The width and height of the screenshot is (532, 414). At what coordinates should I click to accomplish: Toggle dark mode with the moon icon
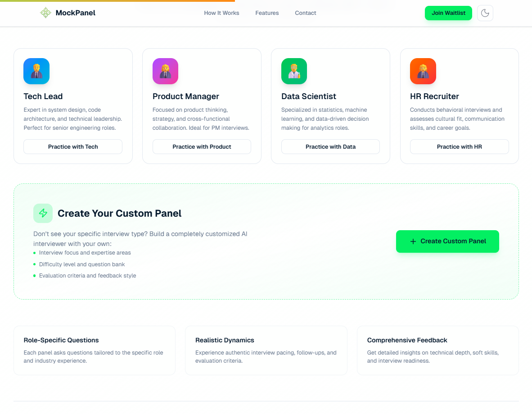tap(485, 13)
